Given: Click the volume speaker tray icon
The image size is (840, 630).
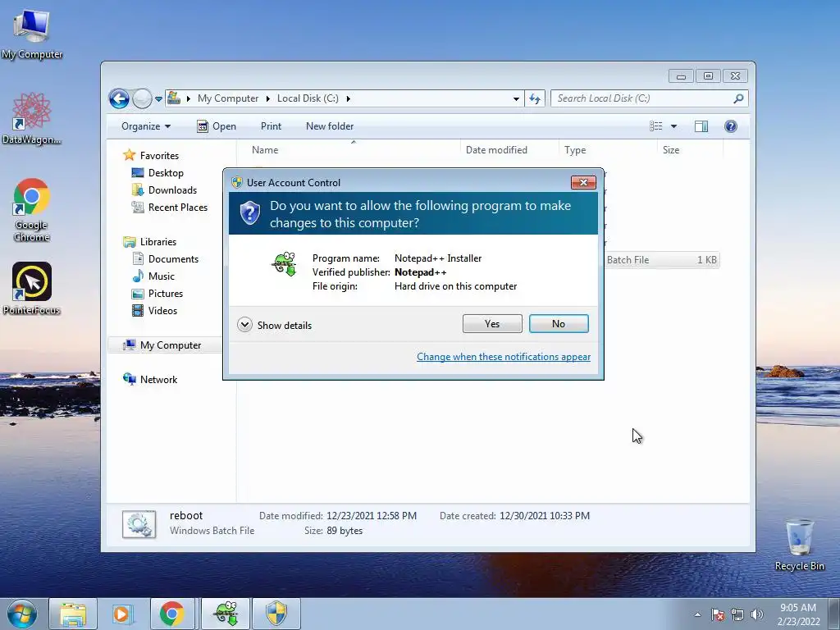Looking at the screenshot, I should pyautogui.click(x=757, y=614).
